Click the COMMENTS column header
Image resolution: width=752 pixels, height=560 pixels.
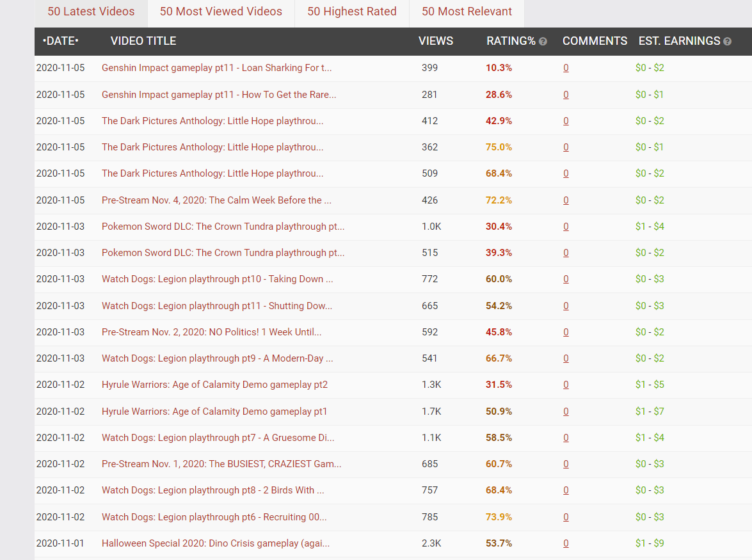[595, 41]
